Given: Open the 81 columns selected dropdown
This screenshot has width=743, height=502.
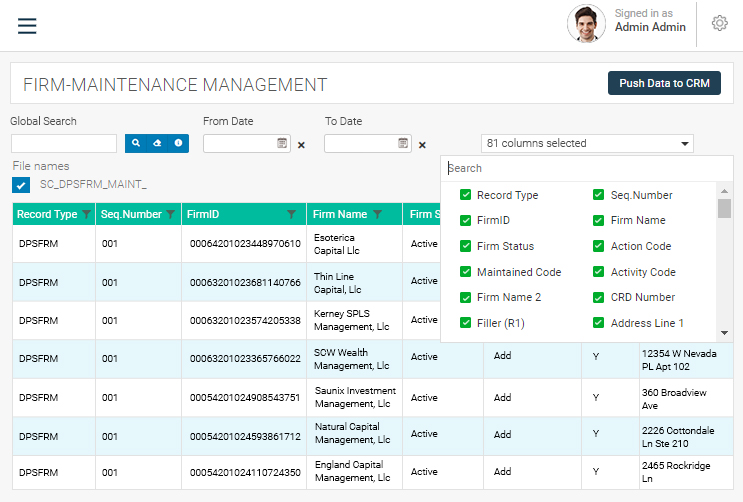Looking at the screenshot, I should (587, 144).
